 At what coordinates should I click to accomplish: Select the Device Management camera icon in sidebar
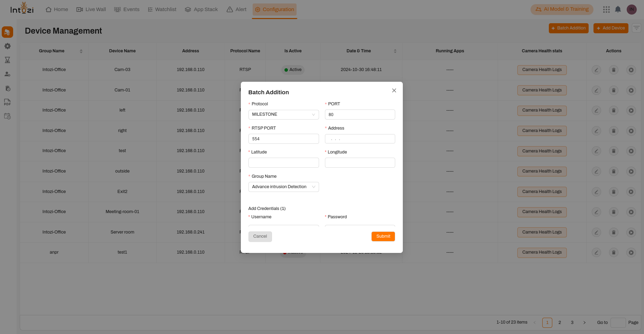pos(7,32)
